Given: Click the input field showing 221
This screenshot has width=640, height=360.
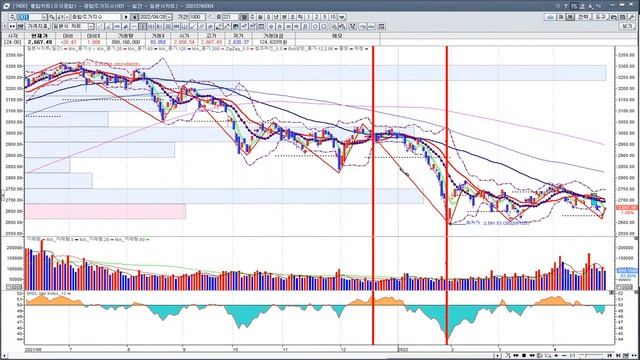Looking at the screenshot, I should pos(230,17).
